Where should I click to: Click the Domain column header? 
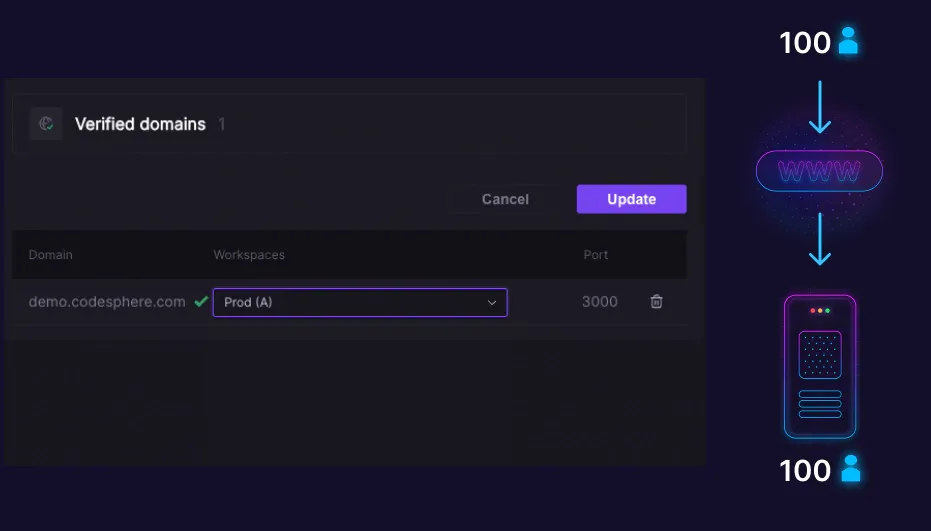point(50,255)
